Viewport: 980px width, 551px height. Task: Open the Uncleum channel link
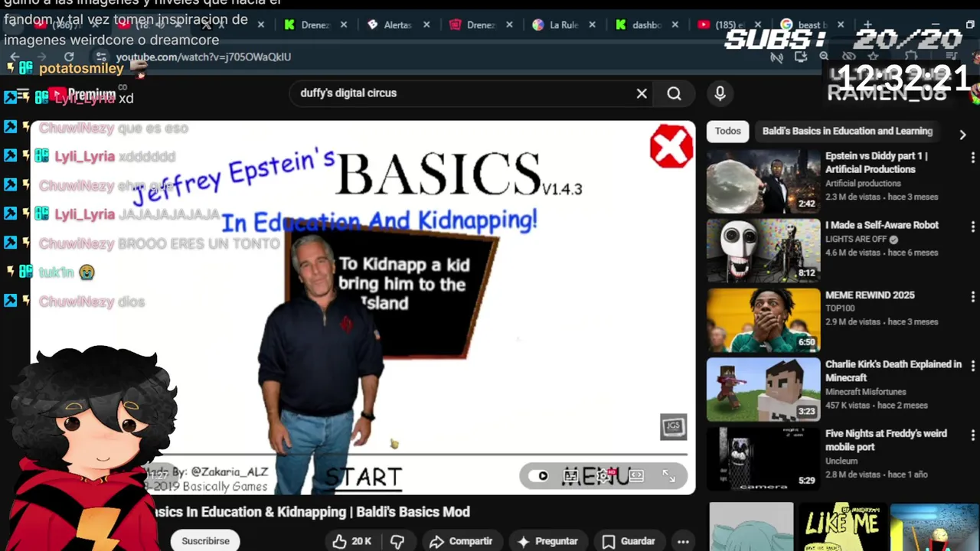point(841,461)
